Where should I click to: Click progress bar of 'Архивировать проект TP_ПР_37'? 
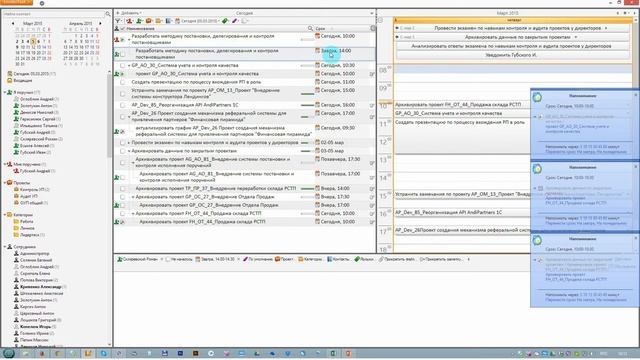click(307, 189)
